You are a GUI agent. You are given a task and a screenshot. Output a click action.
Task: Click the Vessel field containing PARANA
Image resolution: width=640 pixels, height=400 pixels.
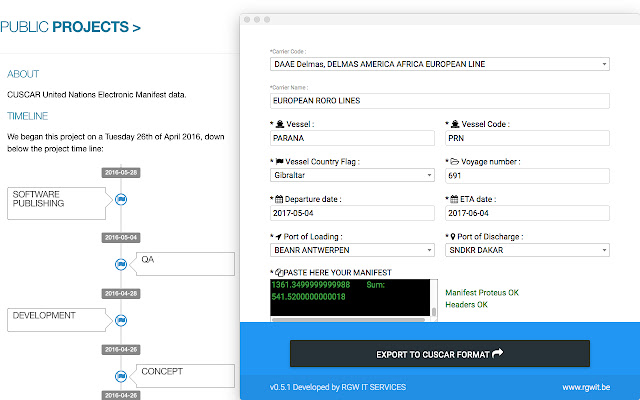(352, 138)
